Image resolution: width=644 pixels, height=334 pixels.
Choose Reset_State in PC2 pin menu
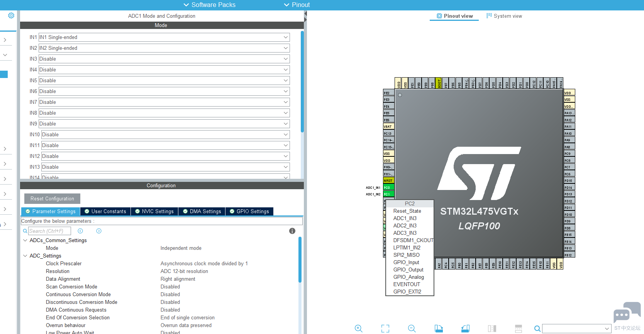pos(407,211)
